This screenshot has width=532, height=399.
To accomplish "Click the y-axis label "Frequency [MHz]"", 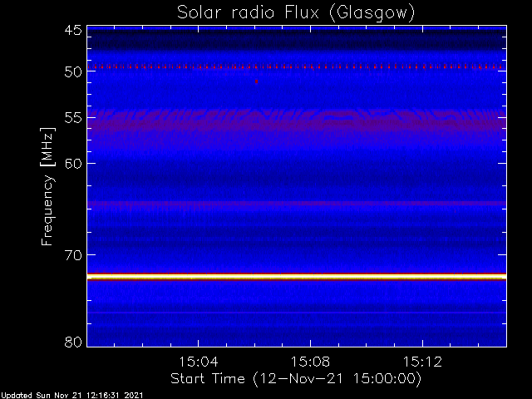I will pyautogui.click(x=47, y=186).
